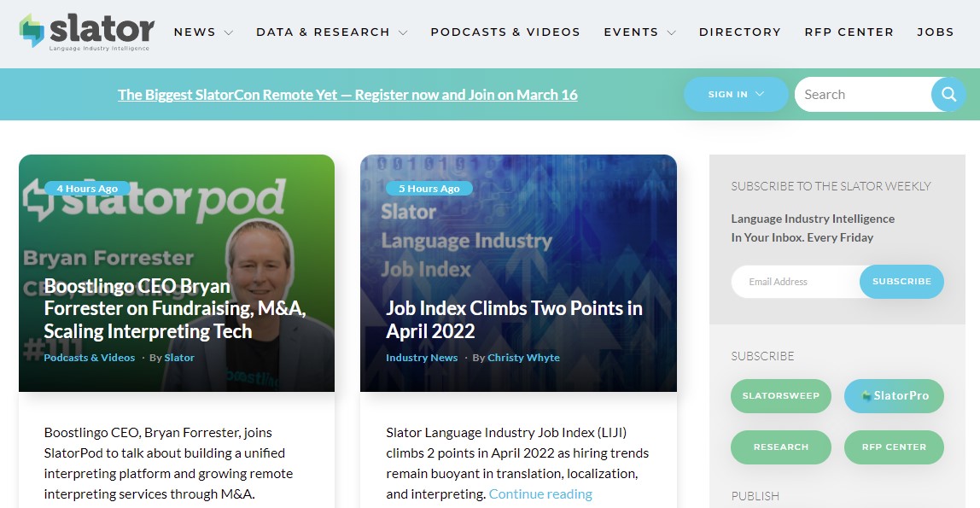Viewport: 980px width, 508px height.
Task: Expand the News menu chevron
Action: 229,32
